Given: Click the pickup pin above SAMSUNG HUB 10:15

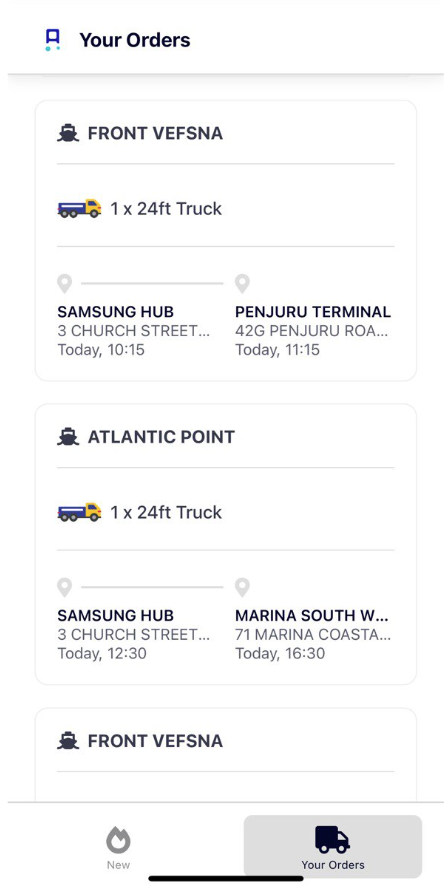Looking at the screenshot, I should coord(65,284).
